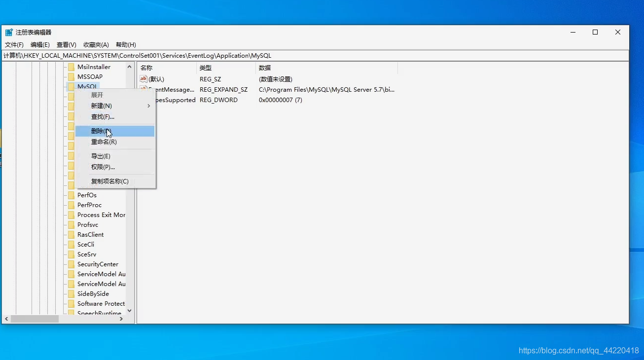Open the 文件(F) menu

point(14,45)
